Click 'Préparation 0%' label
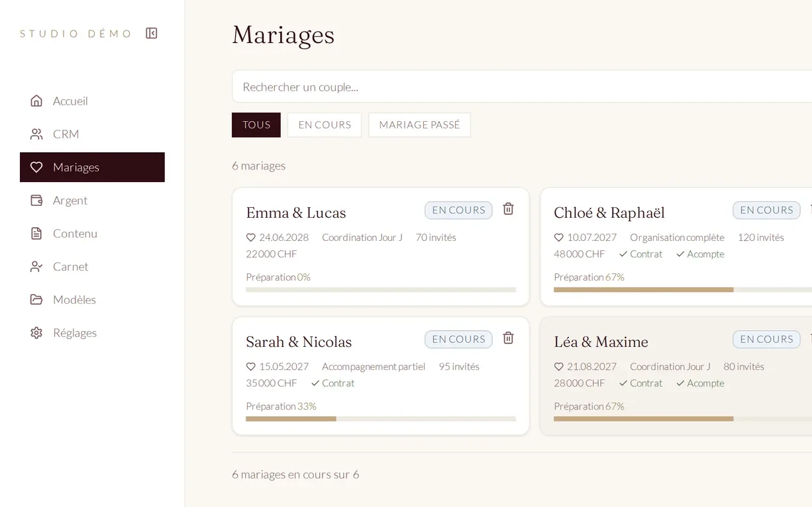The height and width of the screenshot is (507, 812). 278,277
